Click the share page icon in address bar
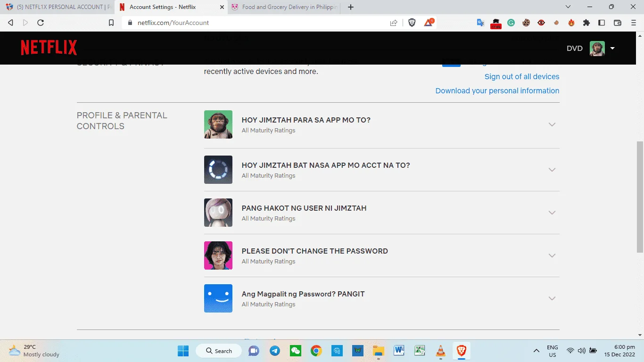 394,23
